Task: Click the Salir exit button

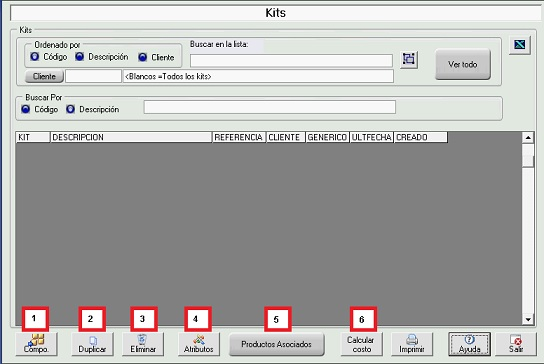Action: click(516, 344)
